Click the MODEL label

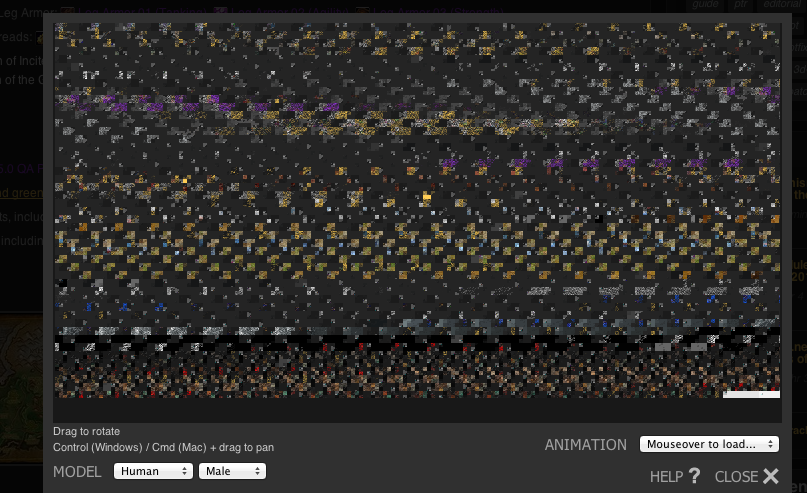point(77,471)
